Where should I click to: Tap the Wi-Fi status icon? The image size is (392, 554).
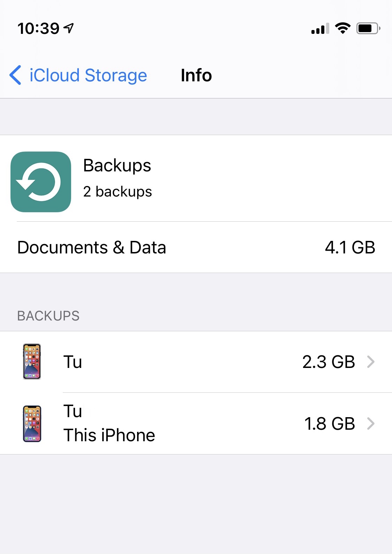coord(342,28)
